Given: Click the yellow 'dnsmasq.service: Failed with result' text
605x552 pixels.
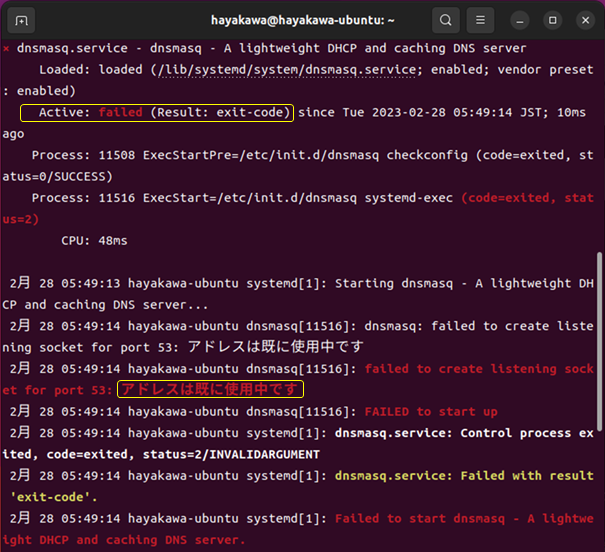Looking at the screenshot, I should point(465,476).
